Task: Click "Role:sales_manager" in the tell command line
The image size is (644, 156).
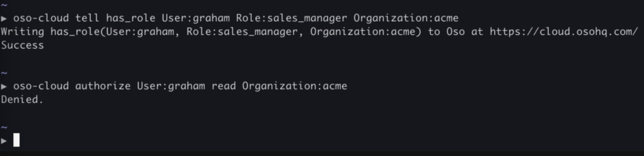Action: click(292, 18)
